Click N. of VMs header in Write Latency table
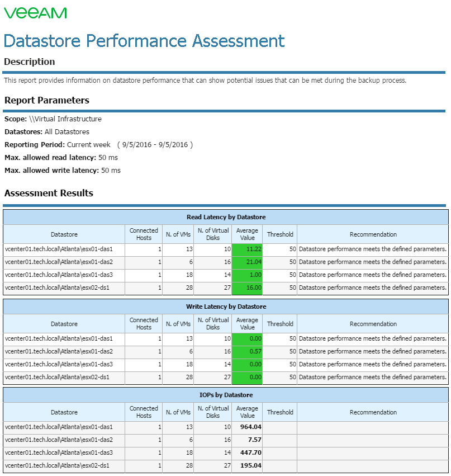451x476 pixels. click(x=178, y=324)
